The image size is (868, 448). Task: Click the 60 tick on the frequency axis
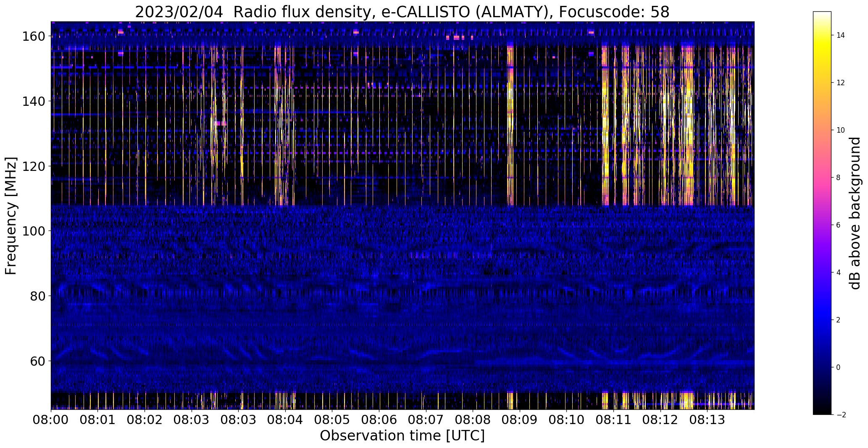coord(38,361)
